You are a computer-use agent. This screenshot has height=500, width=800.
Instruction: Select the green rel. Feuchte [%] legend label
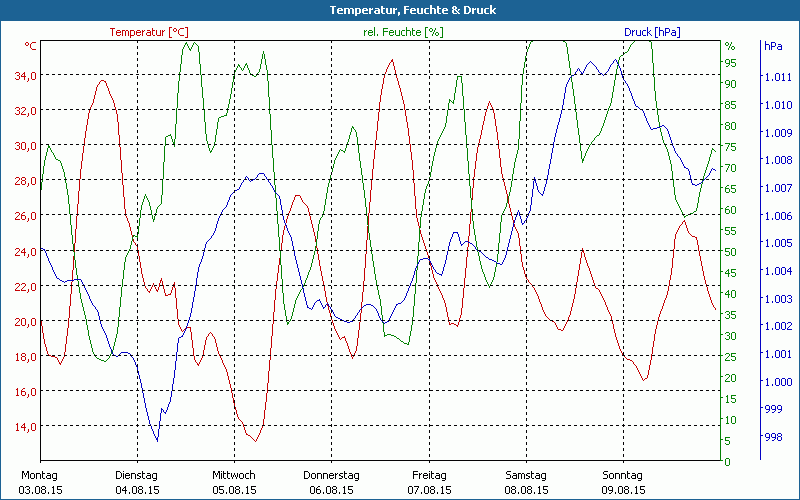click(401, 32)
